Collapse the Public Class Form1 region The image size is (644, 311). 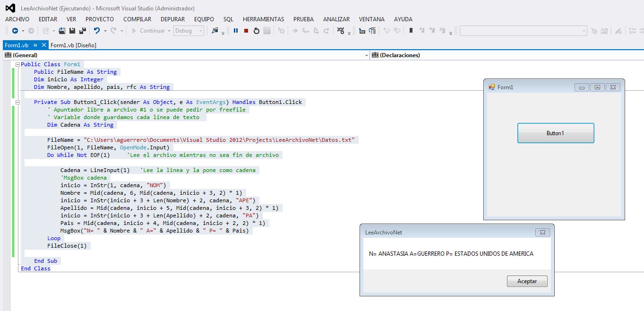pos(17,64)
